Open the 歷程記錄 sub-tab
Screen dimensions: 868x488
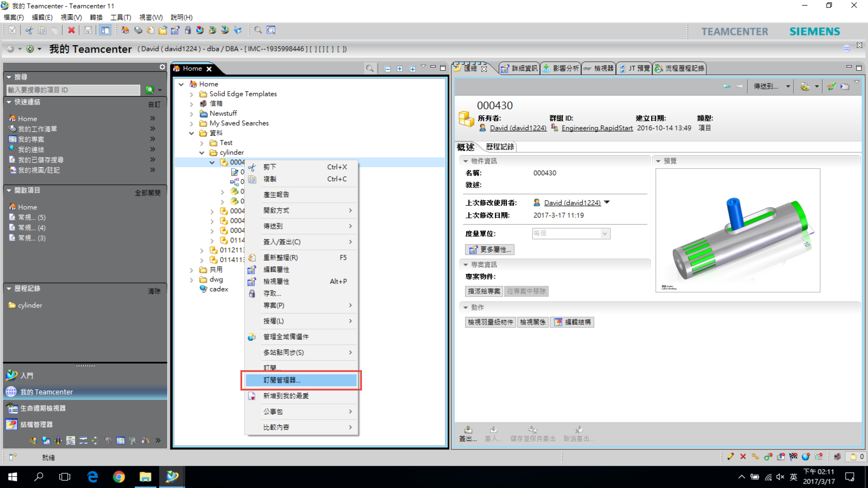click(500, 147)
